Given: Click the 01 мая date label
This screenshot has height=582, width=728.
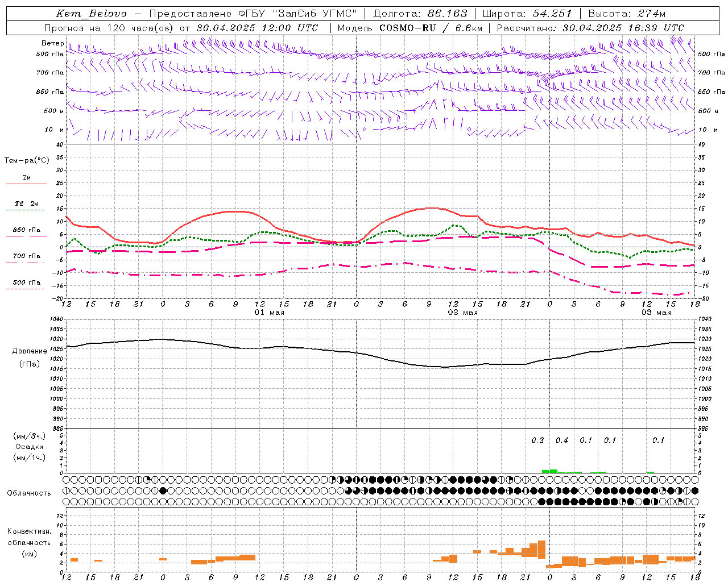Looking at the screenshot, I should point(270,313).
